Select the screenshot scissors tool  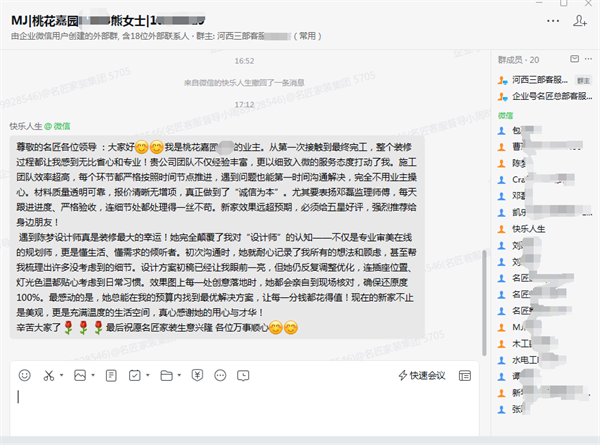tap(49, 375)
